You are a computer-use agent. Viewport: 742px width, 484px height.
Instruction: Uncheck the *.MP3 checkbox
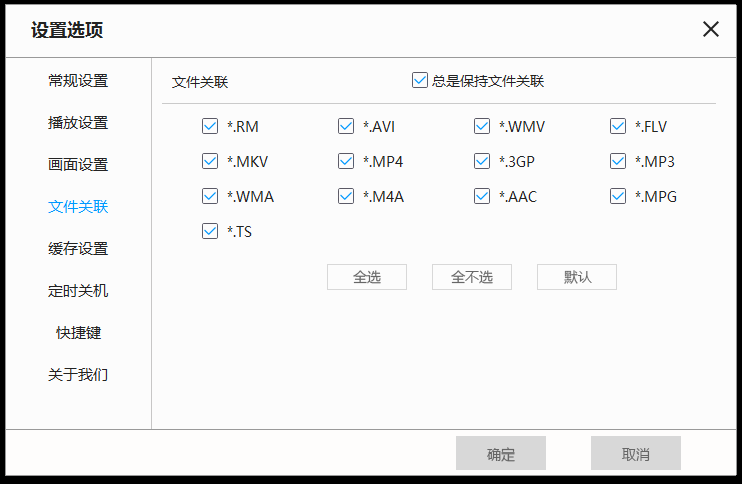tap(618, 162)
